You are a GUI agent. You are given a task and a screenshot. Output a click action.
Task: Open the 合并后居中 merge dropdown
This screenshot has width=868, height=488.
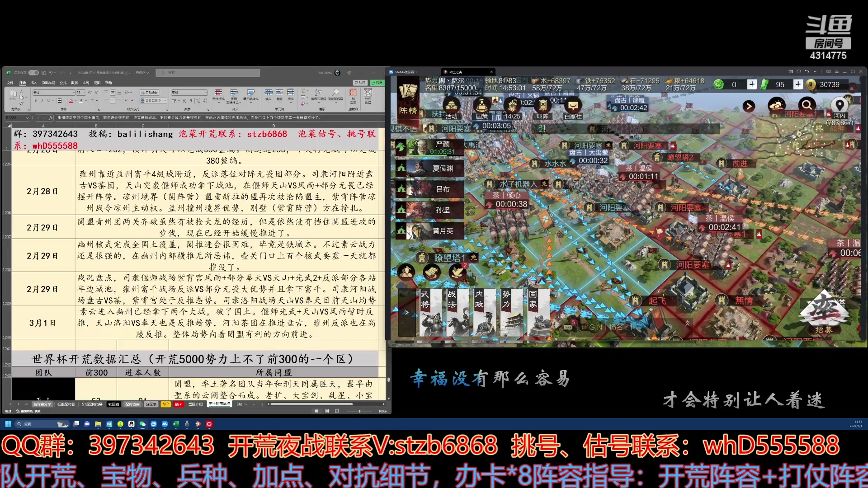click(x=165, y=101)
